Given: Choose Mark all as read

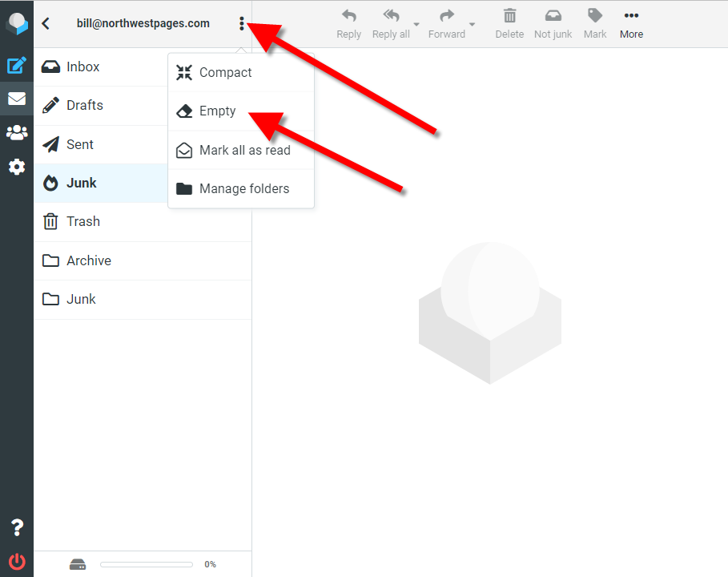Looking at the screenshot, I should (241, 150).
